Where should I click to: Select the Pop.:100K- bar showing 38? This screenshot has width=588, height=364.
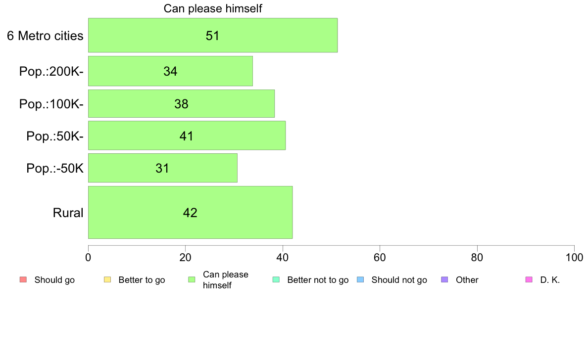181,104
